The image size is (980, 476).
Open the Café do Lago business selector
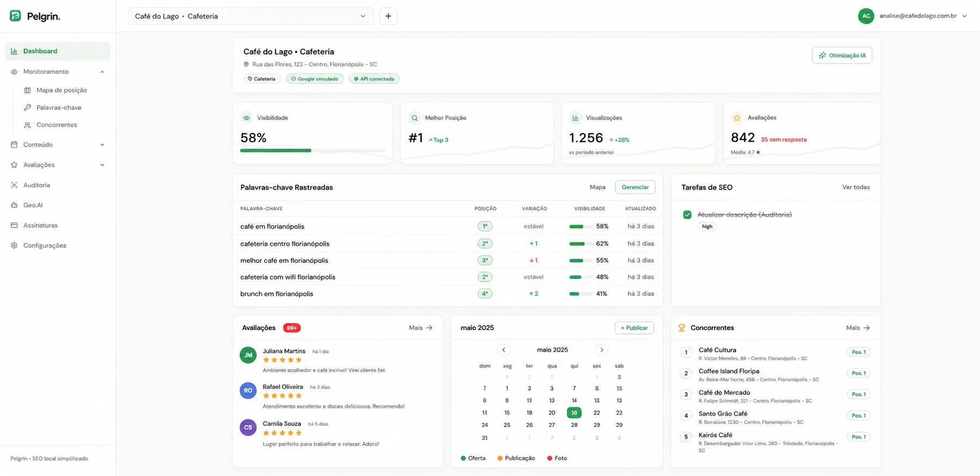pos(251,16)
